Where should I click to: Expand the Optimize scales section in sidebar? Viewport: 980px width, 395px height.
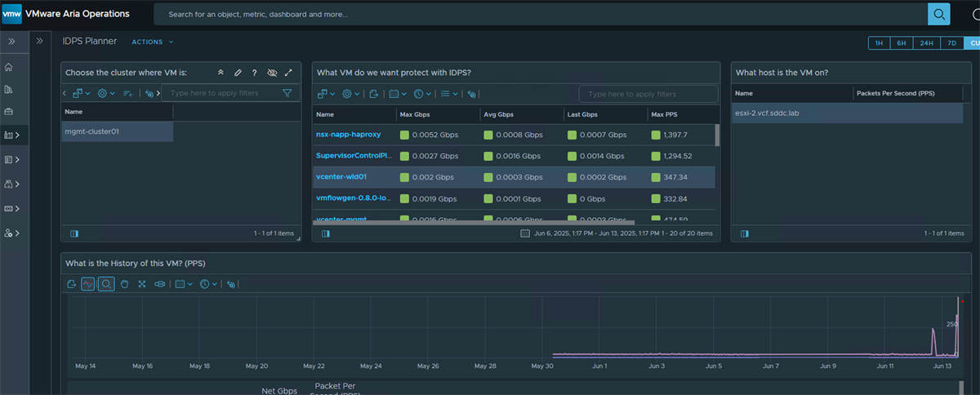pyautogui.click(x=11, y=184)
